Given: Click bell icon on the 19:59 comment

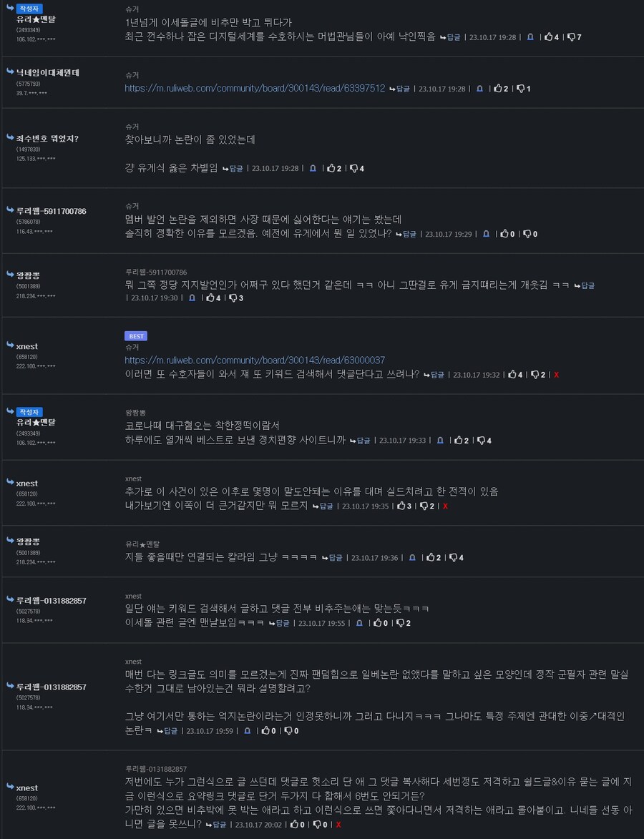Looking at the screenshot, I should click(x=247, y=730).
